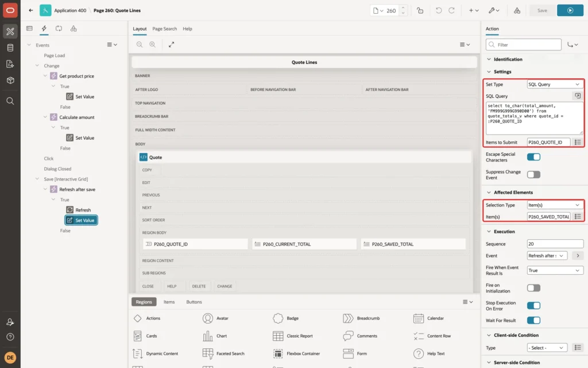Open the Gallery cube icon in sidebar
Image resolution: width=588 pixels, height=368 pixels.
tap(10, 80)
